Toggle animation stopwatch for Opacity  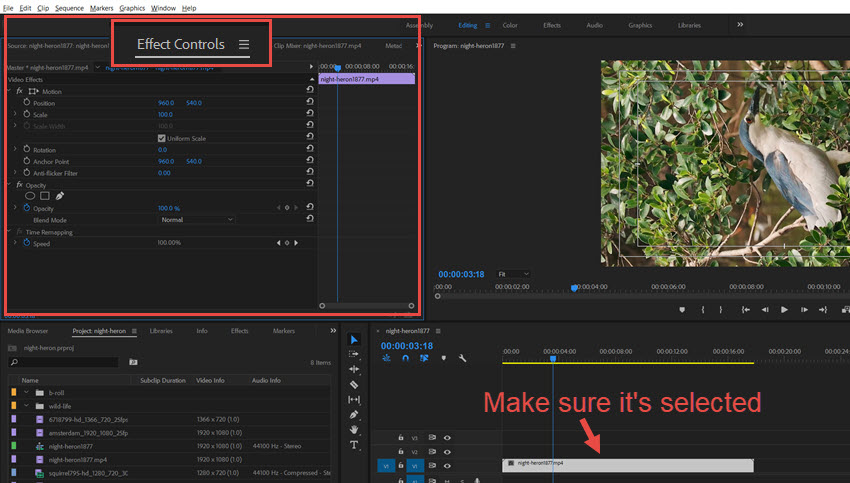(27, 208)
